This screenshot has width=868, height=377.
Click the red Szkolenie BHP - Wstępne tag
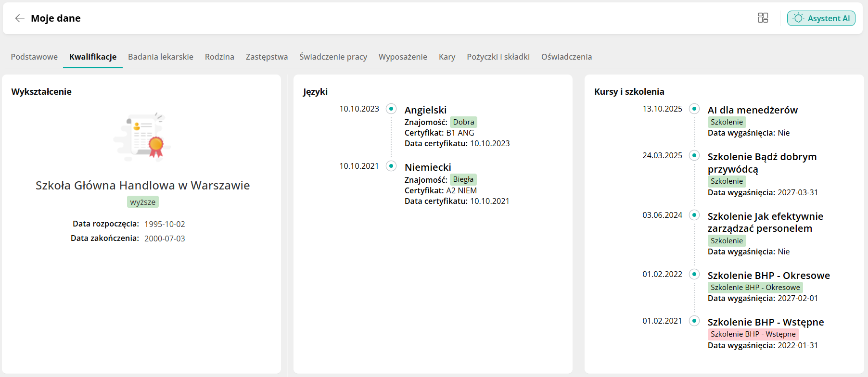753,334
